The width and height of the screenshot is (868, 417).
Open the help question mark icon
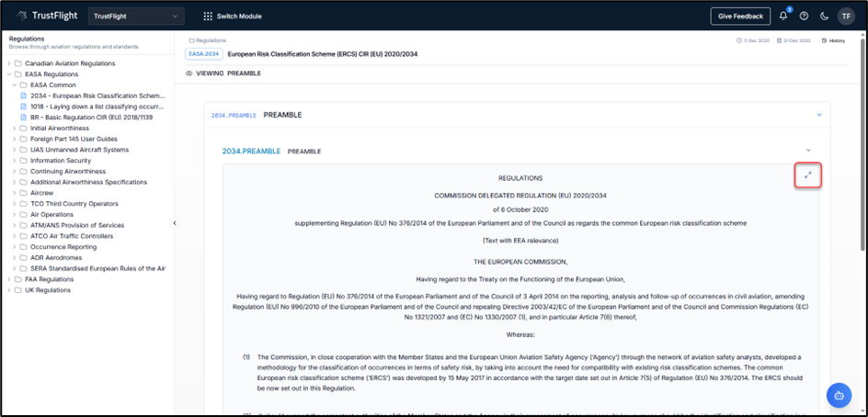tap(804, 16)
